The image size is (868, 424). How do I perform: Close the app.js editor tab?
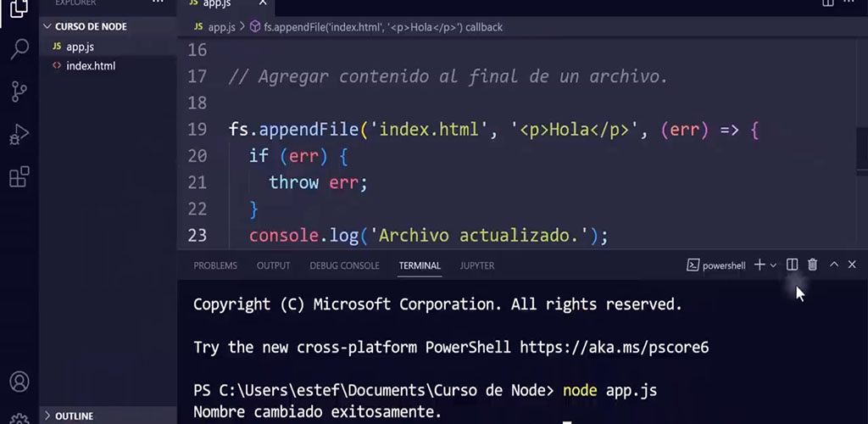(x=263, y=3)
